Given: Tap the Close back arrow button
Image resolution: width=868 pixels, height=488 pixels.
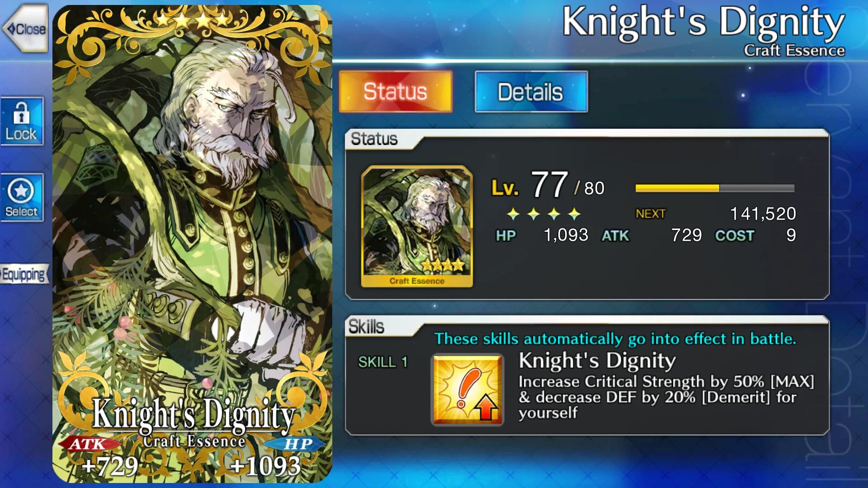Looking at the screenshot, I should coord(25,29).
